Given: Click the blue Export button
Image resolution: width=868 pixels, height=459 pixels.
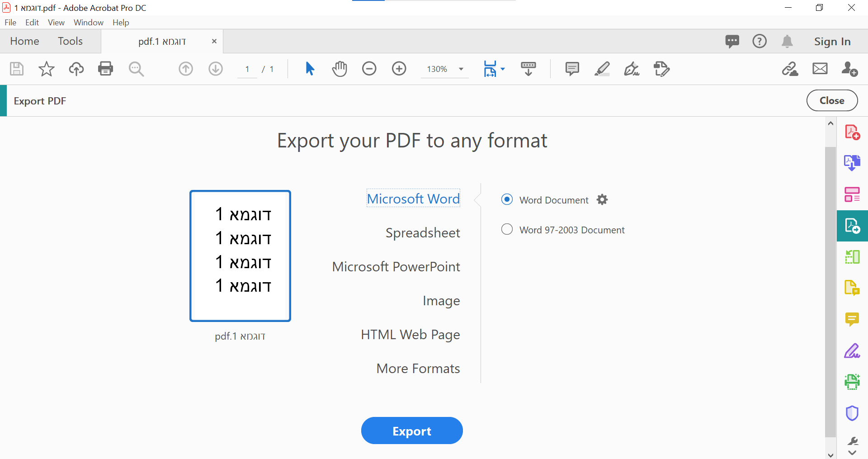Looking at the screenshot, I should [412, 431].
